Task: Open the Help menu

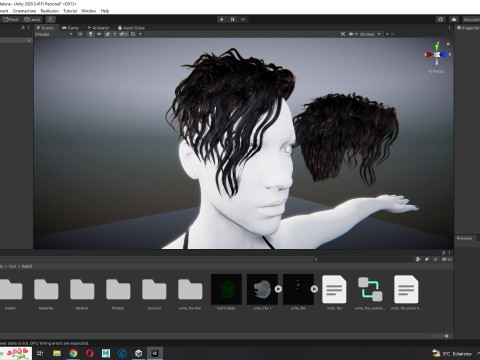Action: [x=105, y=11]
